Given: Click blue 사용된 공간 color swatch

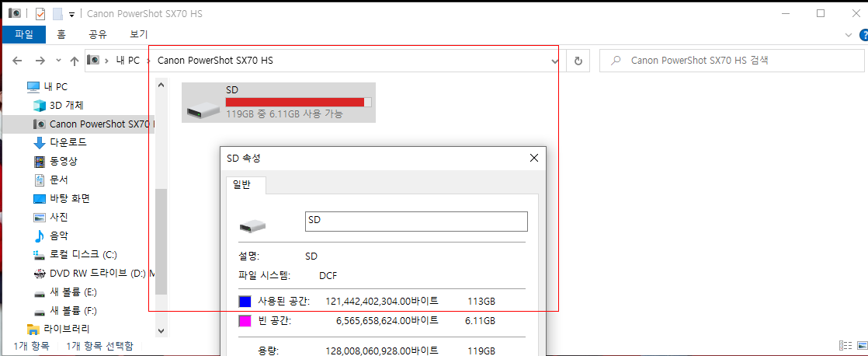Looking at the screenshot, I should point(245,301).
